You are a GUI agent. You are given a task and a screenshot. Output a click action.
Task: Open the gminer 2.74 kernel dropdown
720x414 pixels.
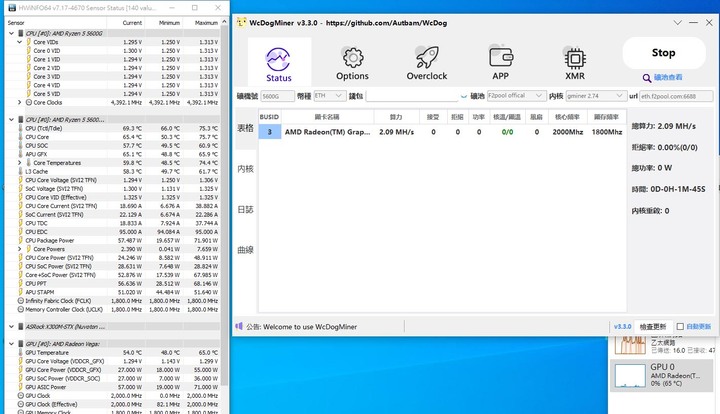click(x=596, y=95)
